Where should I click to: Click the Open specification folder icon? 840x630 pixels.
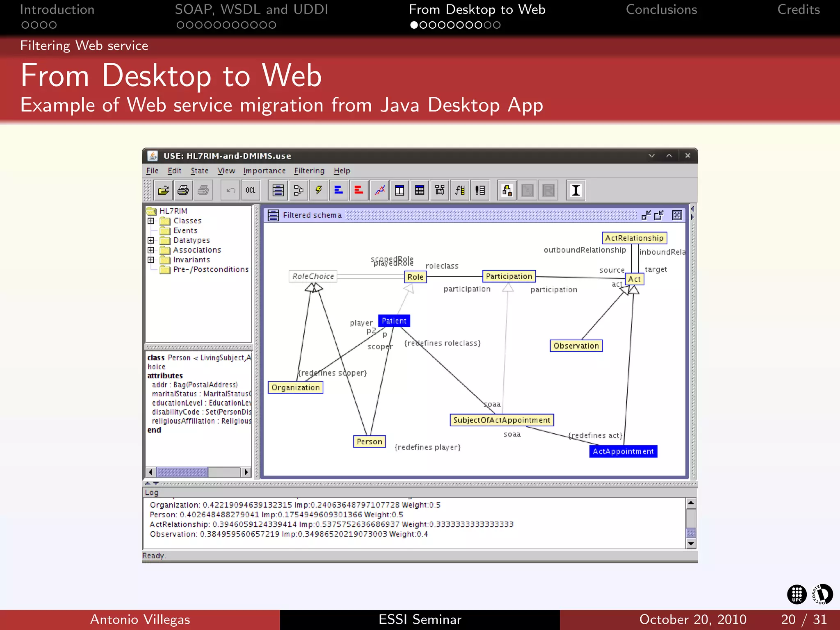click(x=163, y=190)
